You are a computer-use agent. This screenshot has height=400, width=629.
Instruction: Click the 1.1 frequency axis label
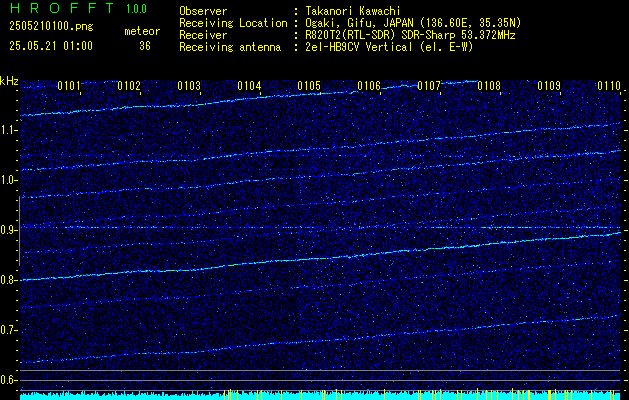tap(8, 130)
